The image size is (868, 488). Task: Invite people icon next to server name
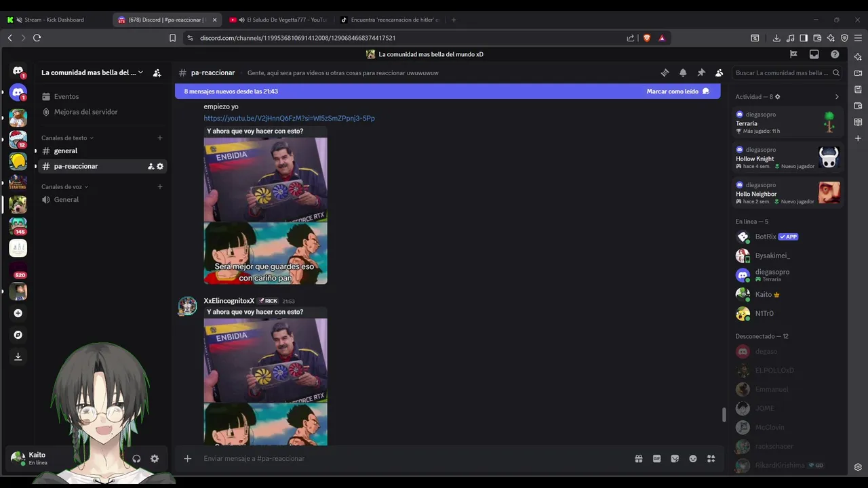click(157, 73)
